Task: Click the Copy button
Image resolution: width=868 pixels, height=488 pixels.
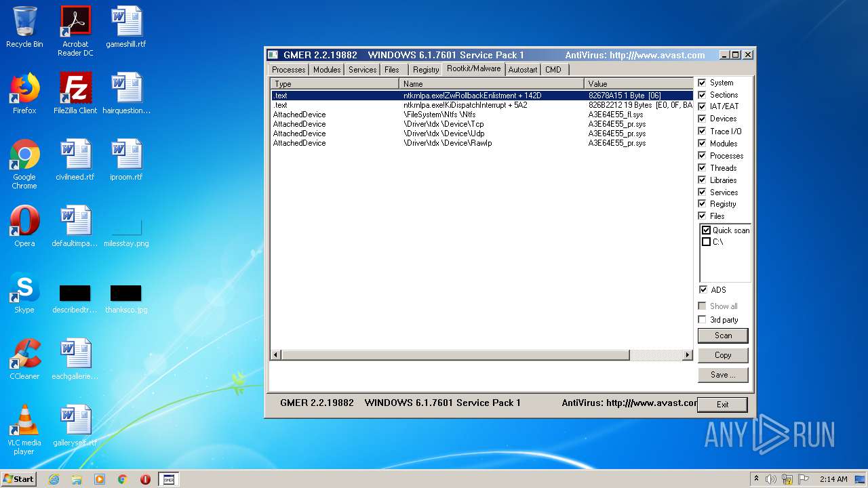Action: point(723,355)
